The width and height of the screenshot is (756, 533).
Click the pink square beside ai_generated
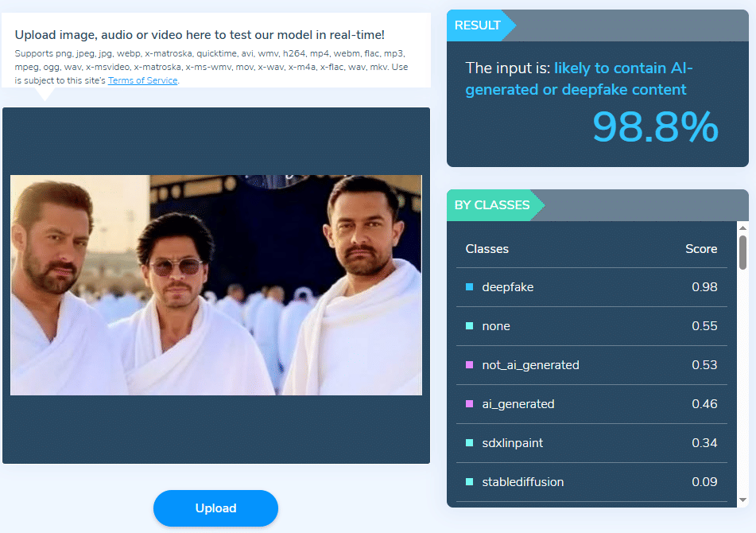point(469,404)
